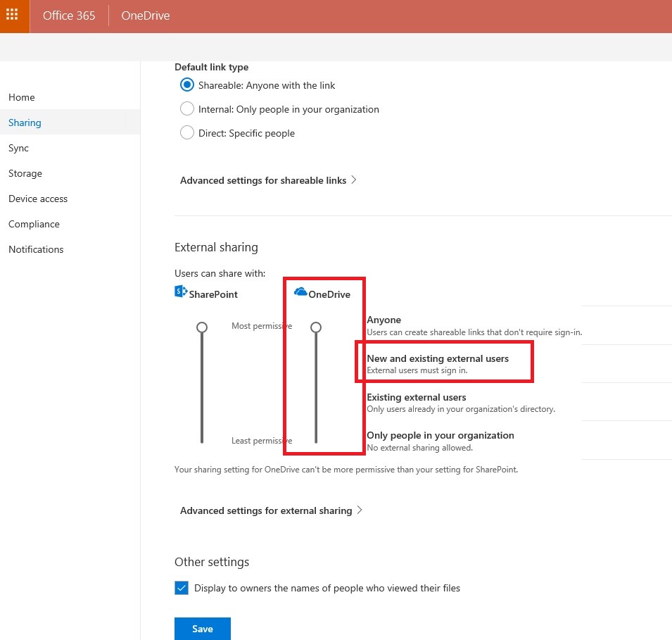The height and width of the screenshot is (640, 672).
Task: Open the Notifications sidebar section
Action: pyautogui.click(x=36, y=249)
